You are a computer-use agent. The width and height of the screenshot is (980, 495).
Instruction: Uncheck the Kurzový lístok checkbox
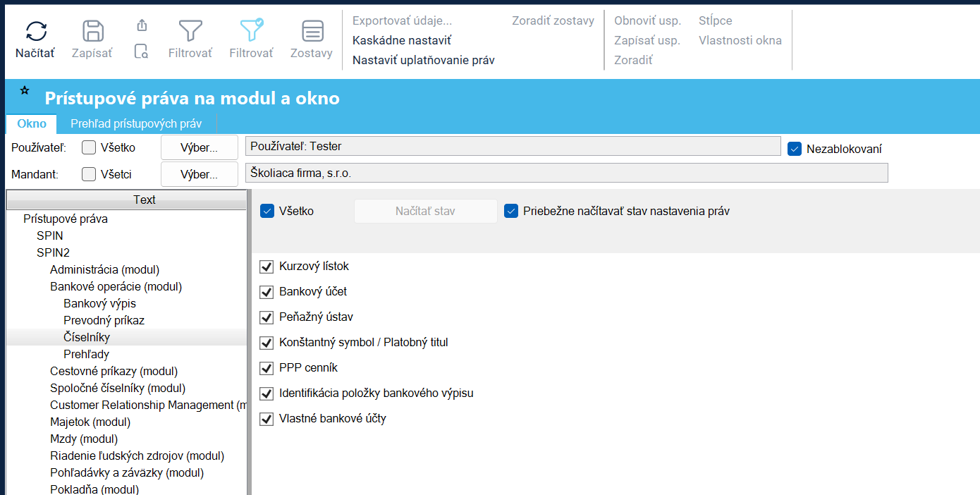click(x=267, y=267)
